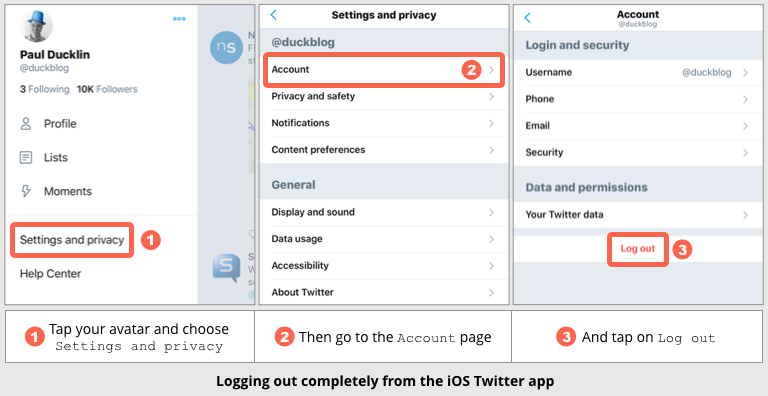This screenshot has height=396, width=768.
Task: Open the Username @duckblog row
Action: pyautogui.click(x=638, y=73)
